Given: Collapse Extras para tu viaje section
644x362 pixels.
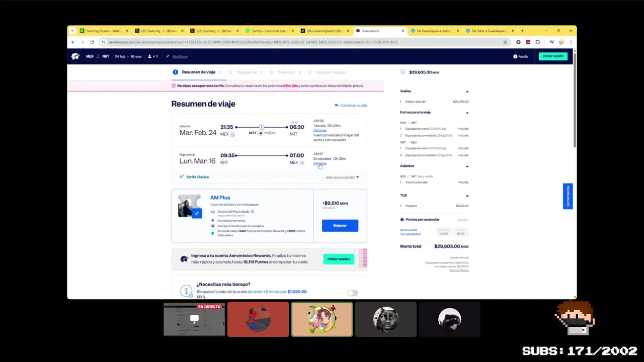Looking at the screenshot, I should [467, 113].
